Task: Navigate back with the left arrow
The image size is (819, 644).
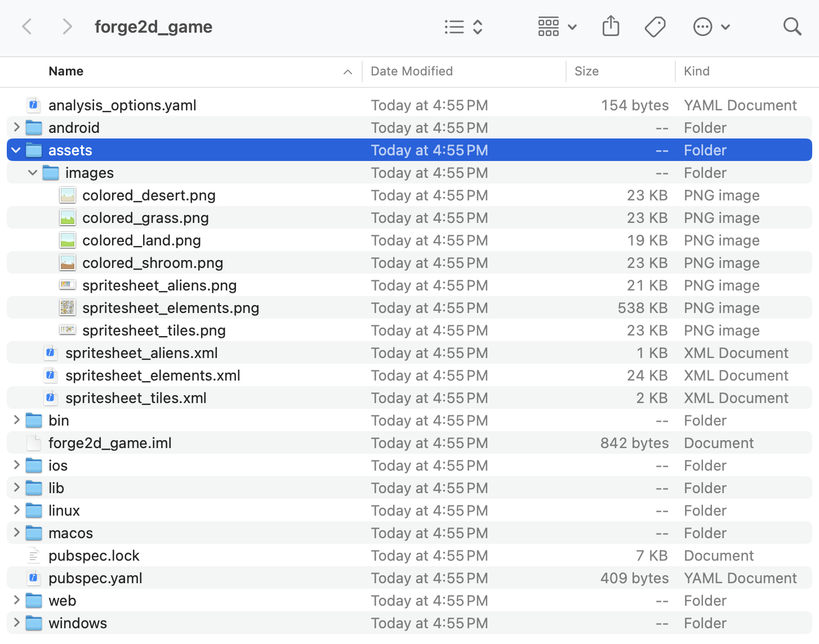Action: (27, 26)
